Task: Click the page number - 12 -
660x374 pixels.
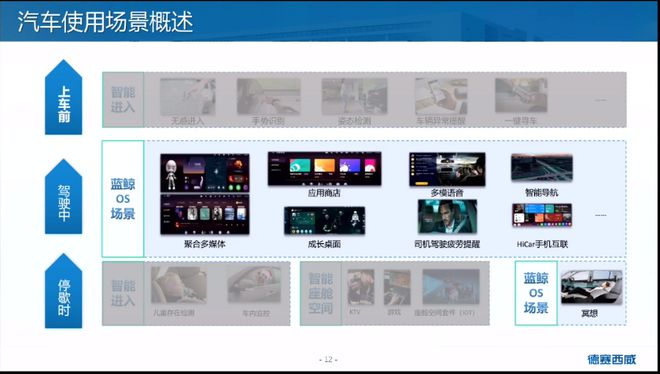Action: click(328, 359)
